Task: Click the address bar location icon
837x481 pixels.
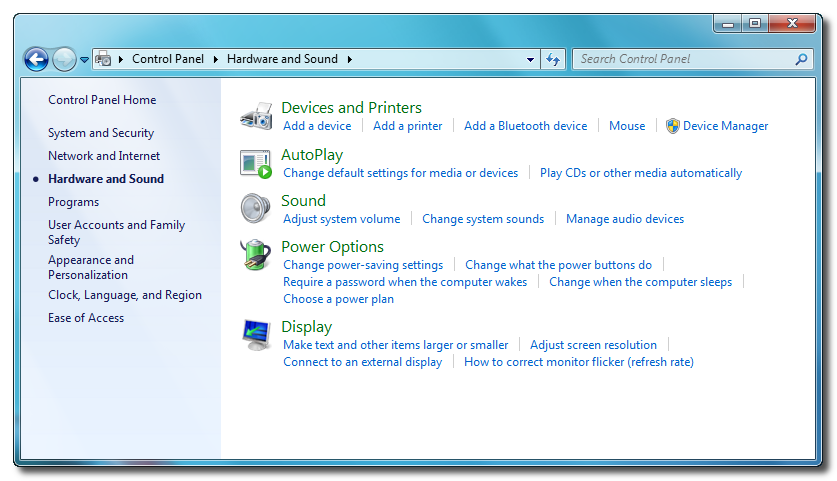Action: [103, 59]
